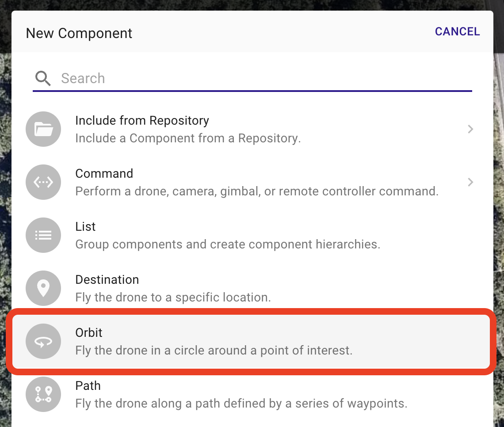Pick the List component title
Image resolution: width=504 pixels, height=427 pixels.
click(x=85, y=226)
